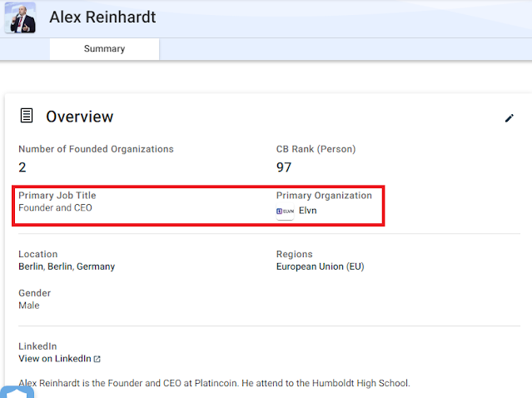This screenshot has width=532, height=398.
Task: Click the Elvn logo icon
Action: click(285, 211)
